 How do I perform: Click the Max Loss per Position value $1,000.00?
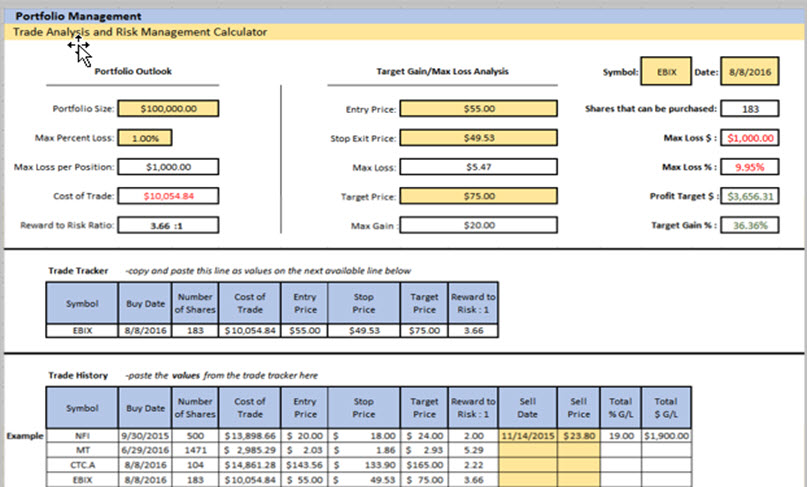click(168, 167)
